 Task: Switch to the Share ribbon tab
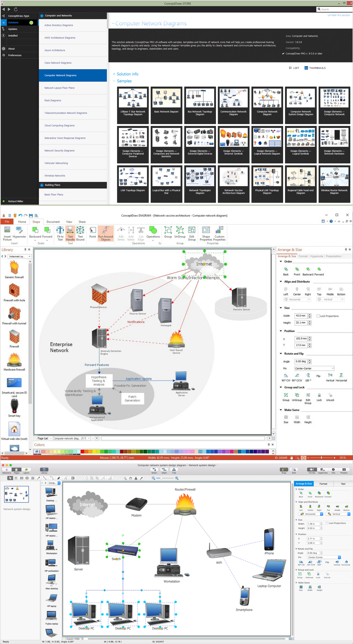82,222
